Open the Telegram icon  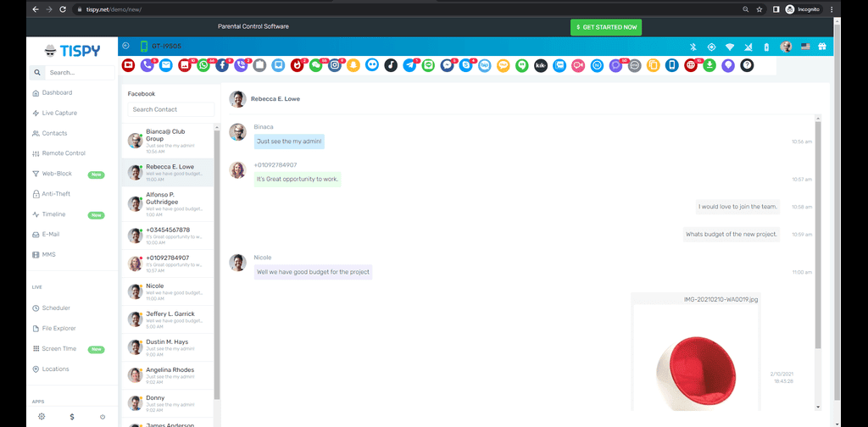pos(409,65)
